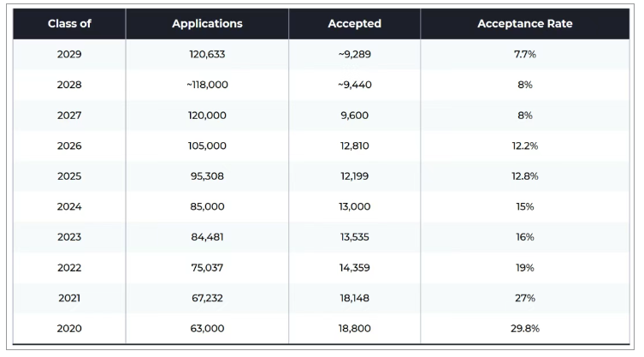Image resolution: width=644 pixels, height=357 pixels.
Task: Click the 75,037 applications cell
Action: coord(207,267)
